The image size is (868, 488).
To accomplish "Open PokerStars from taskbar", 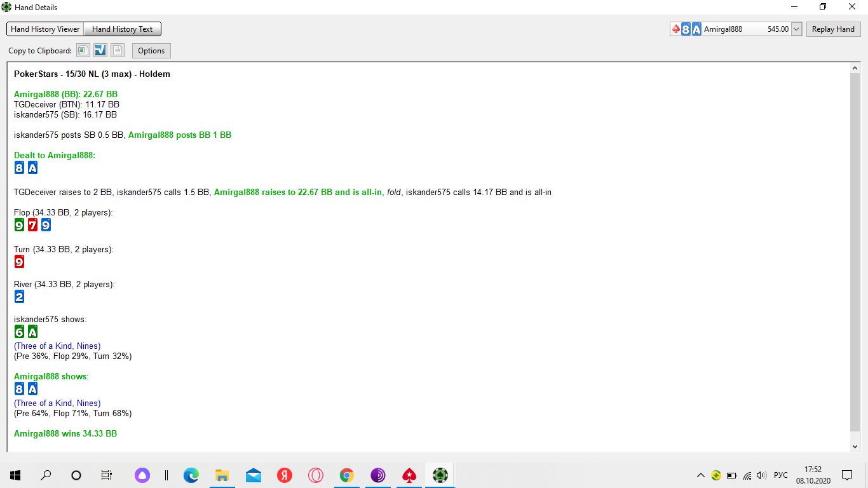I will click(409, 475).
